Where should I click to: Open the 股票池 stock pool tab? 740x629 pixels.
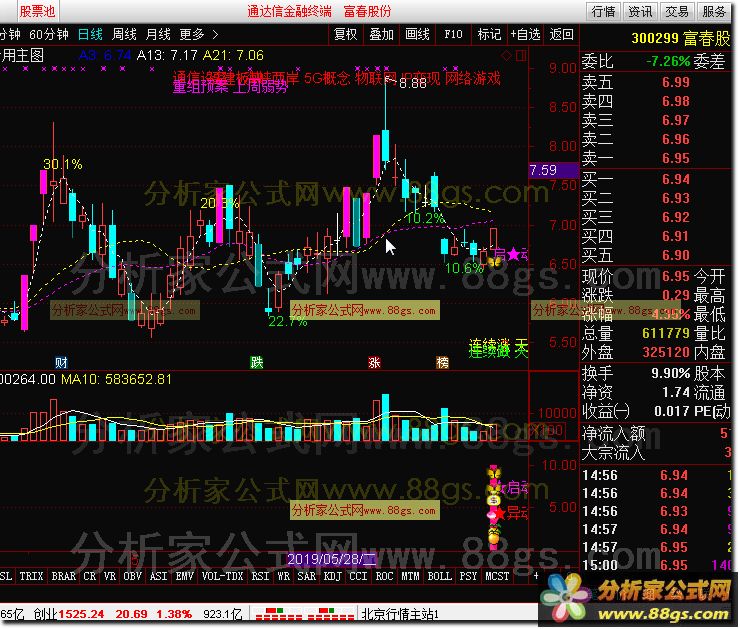[x=37, y=10]
